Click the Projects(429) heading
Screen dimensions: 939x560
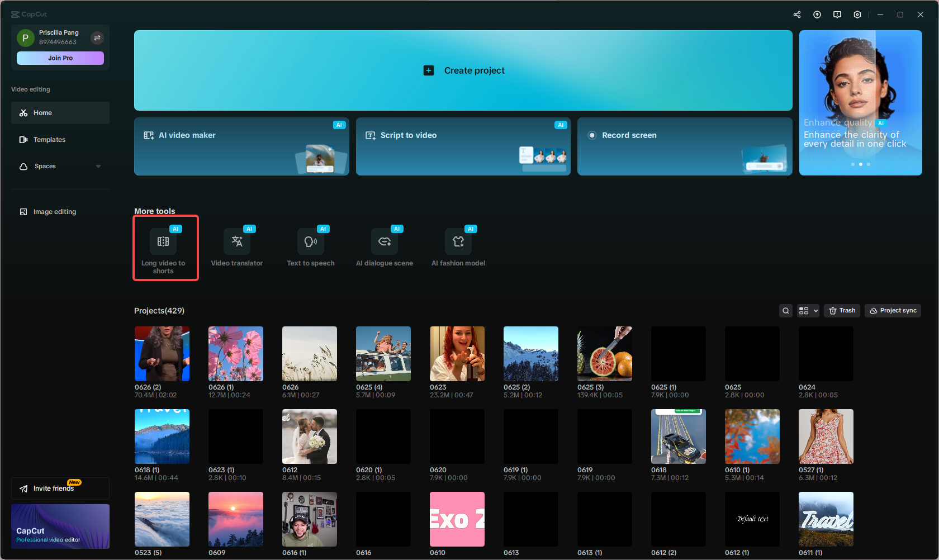pos(159,311)
